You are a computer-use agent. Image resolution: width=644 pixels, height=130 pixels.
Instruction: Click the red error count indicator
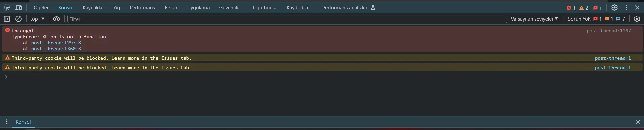point(571,8)
